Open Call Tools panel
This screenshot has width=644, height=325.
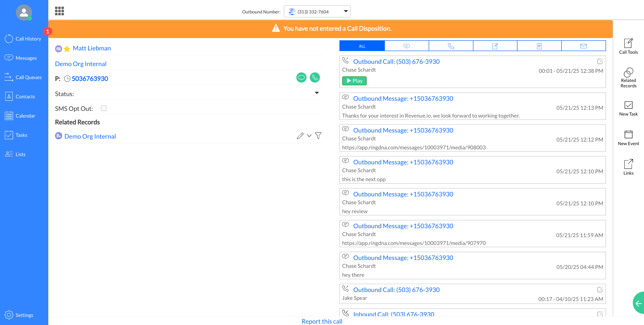click(628, 46)
